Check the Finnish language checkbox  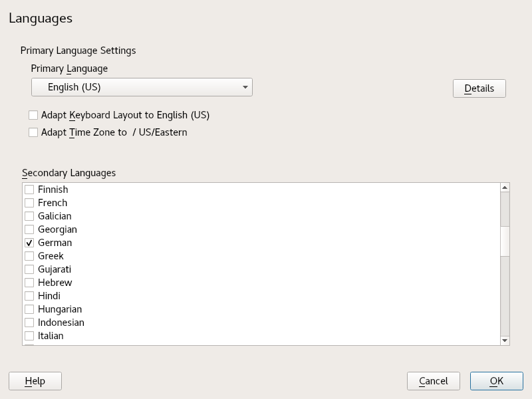[x=29, y=190]
